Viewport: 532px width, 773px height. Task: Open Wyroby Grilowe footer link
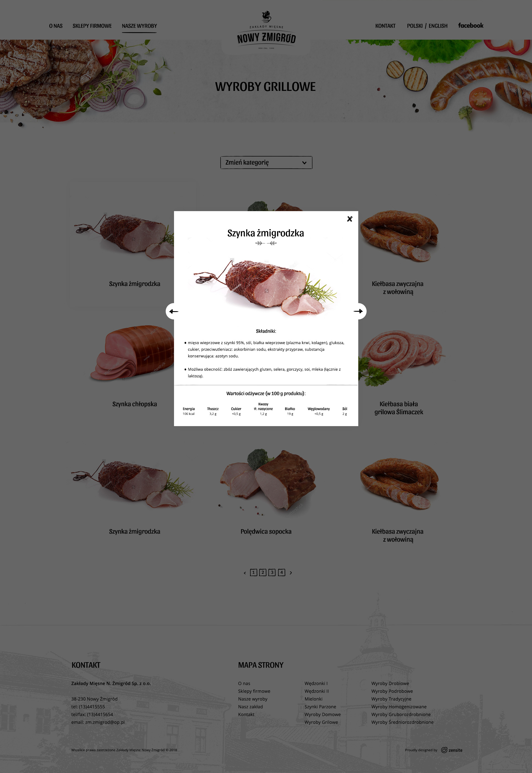321,722
